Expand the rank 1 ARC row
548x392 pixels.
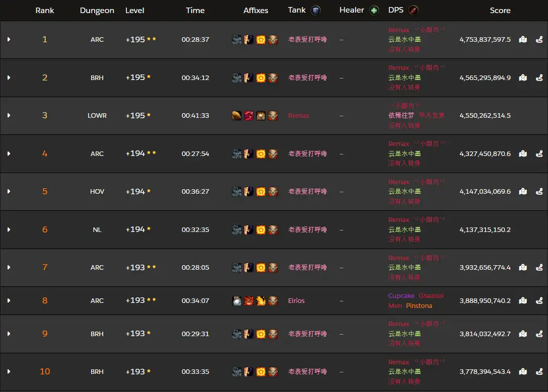click(x=9, y=40)
